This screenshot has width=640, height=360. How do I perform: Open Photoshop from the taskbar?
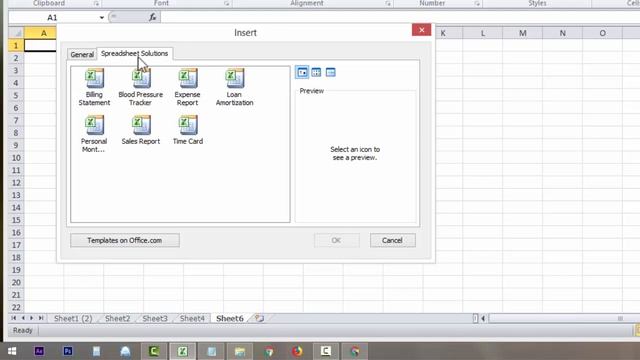coord(68,351)
